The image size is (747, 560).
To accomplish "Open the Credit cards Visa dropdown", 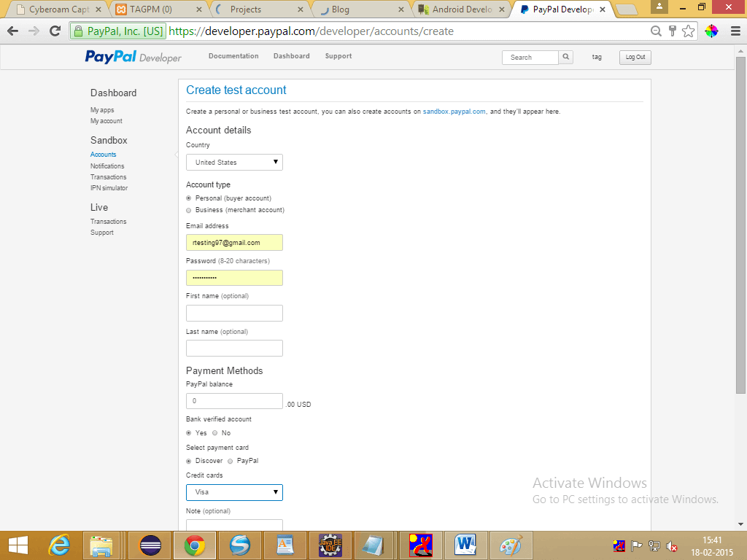I will [x=234, y=492].
